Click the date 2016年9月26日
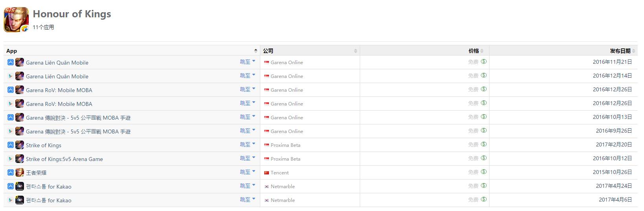The width and height of the screenshot is (644, 211). [614, 131]
